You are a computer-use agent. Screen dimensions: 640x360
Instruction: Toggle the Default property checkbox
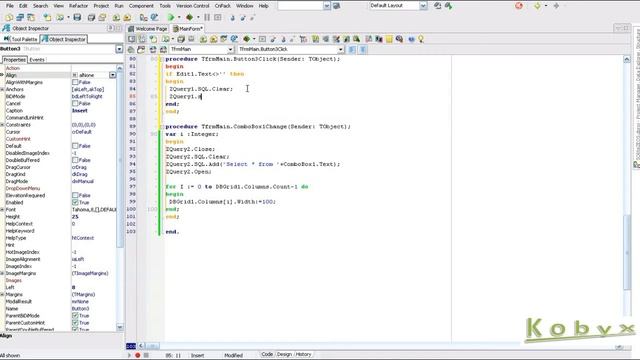(x=75, y=146)
